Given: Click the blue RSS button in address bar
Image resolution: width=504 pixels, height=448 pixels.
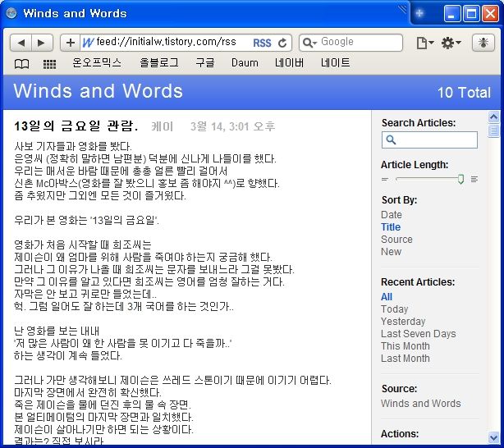Looking at the screenshot, I should (x=262, y=43).
